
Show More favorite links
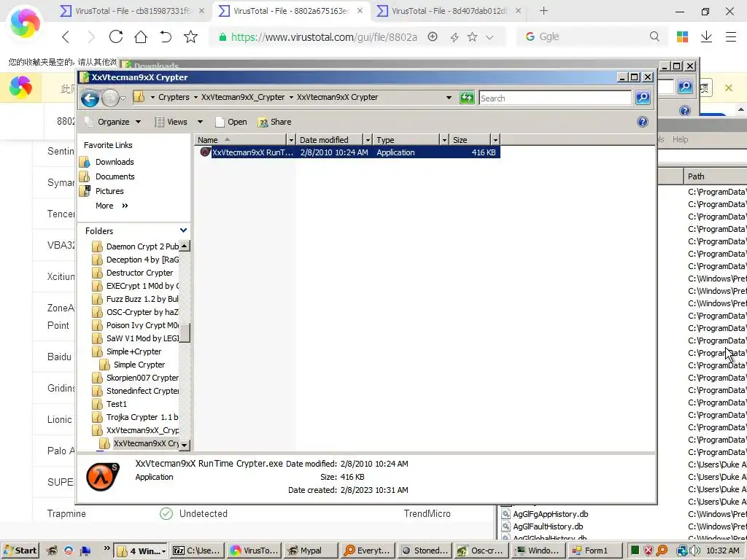(112, 206)
